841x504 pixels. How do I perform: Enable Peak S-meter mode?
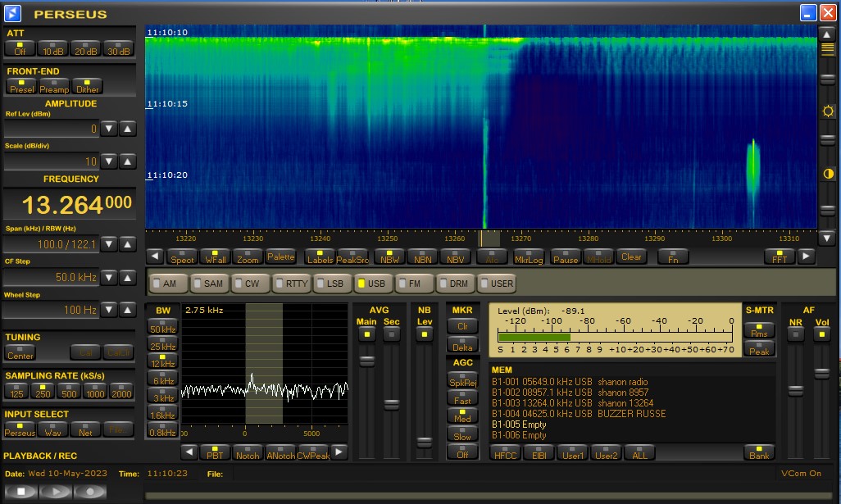coord(759,348)
